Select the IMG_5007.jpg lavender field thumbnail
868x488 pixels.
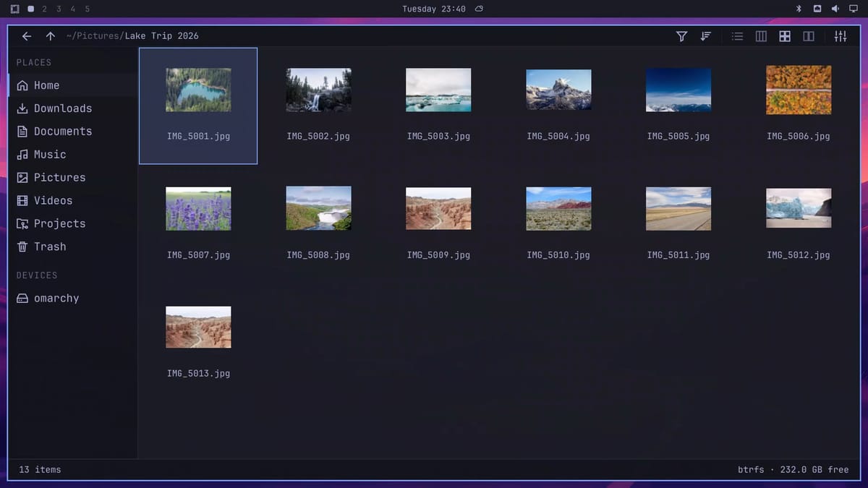coord(198,209)
